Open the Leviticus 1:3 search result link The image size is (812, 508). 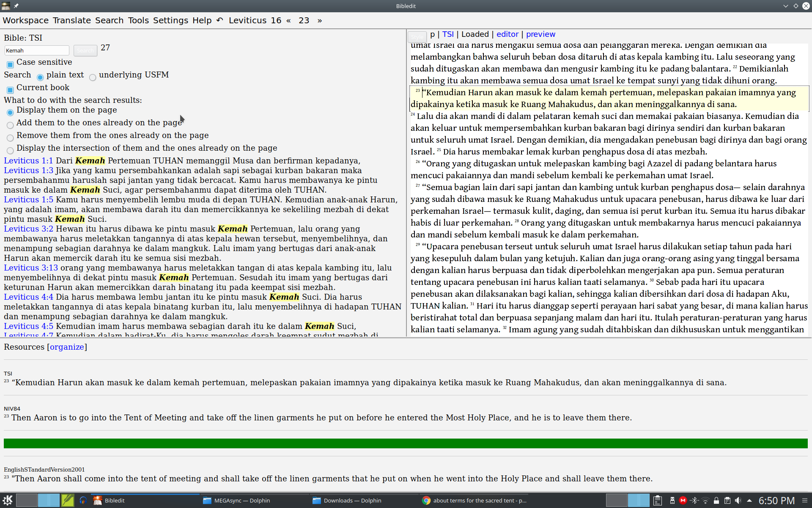click(x=28, y=170)
